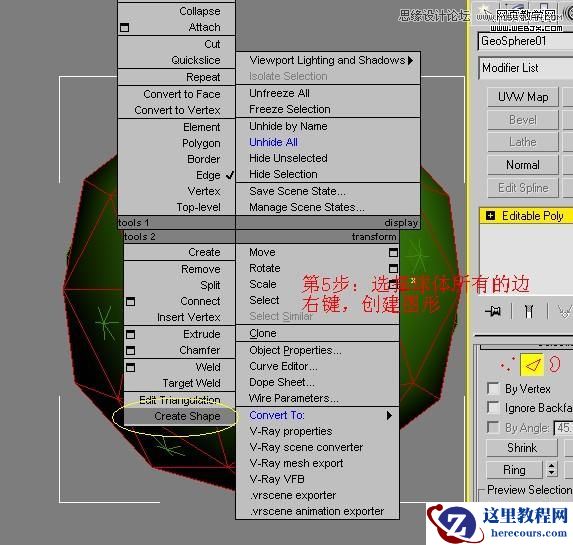Select Collapse in tools 1 menu
This screenshot has height=545, width=573.
click(x=200, y=11)
